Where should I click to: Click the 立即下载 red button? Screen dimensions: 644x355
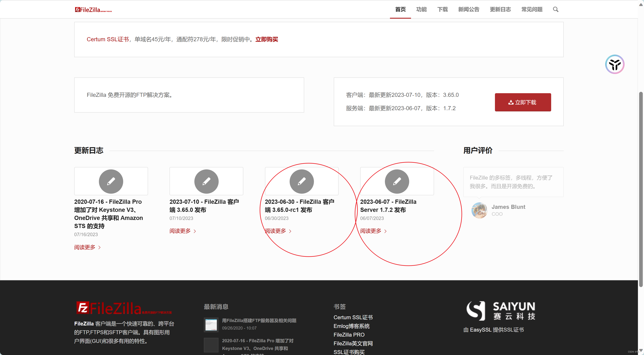pyautogui.click(x=523, y=102)
